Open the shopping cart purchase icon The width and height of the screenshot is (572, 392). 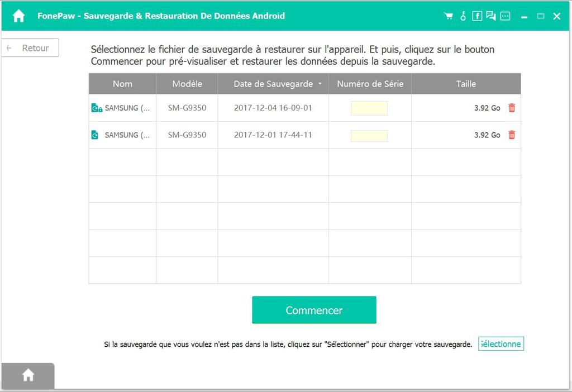(x=449, y=16)
